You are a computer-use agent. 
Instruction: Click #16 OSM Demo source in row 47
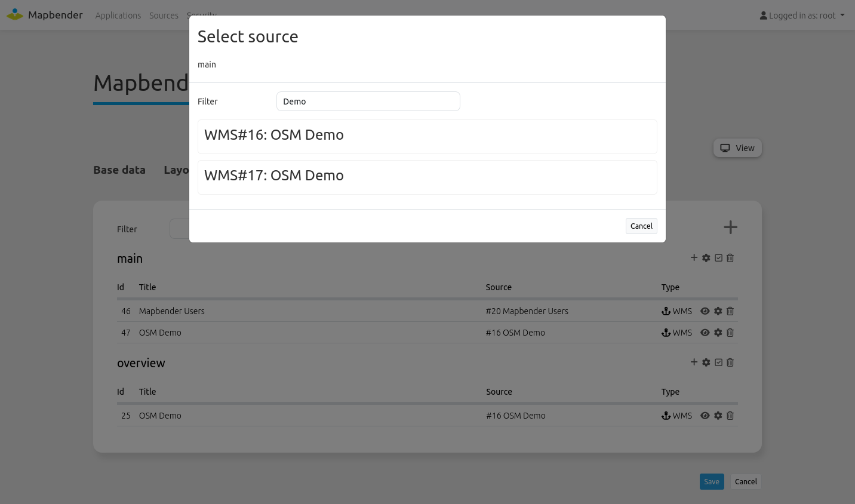point(515,333)
